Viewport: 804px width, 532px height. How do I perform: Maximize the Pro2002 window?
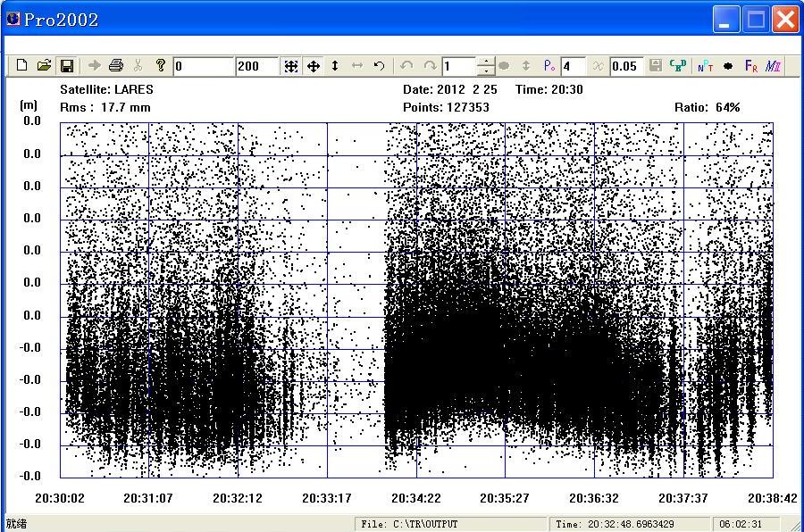(x=756, y=20)
